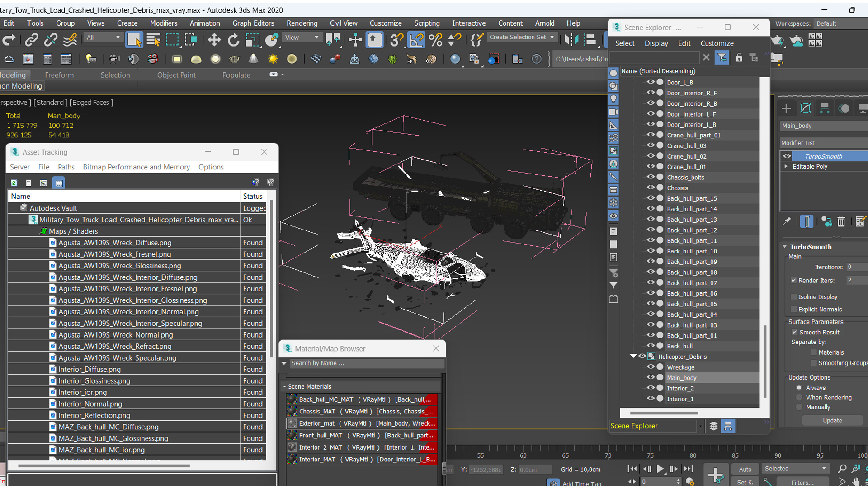The width and height of the screenshot is (868, 488).
Task: Click the Interior_MAT material swatch
Action: pos(292,459)
